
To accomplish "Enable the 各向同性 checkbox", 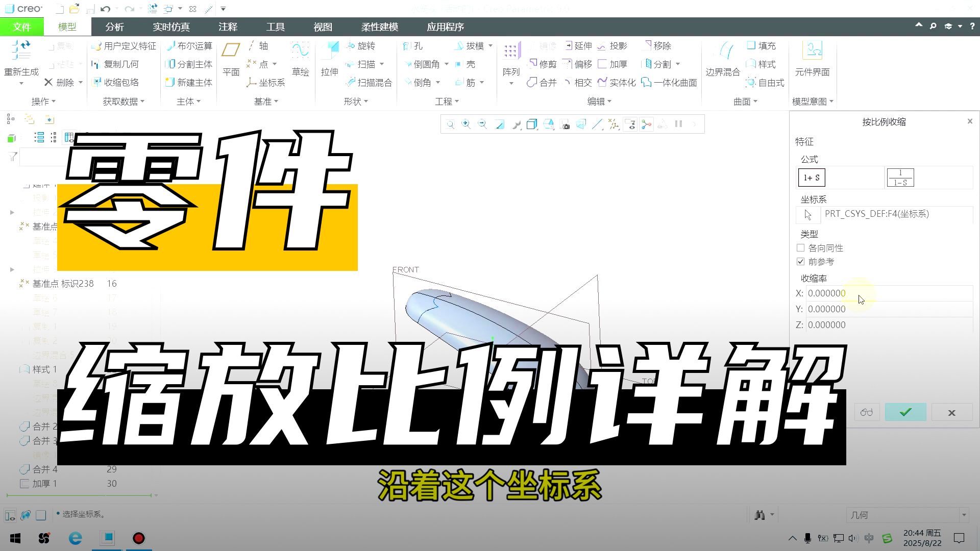I will (x=801, y=247).
